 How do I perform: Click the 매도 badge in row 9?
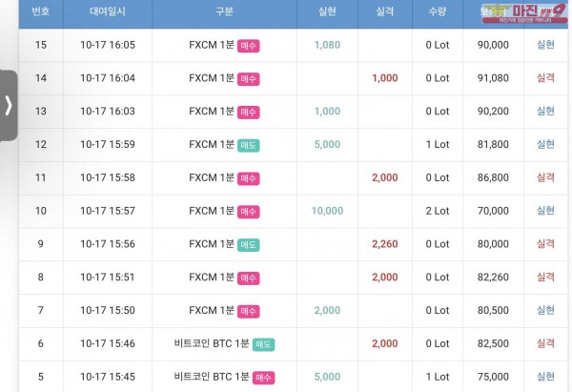[249, 245]
